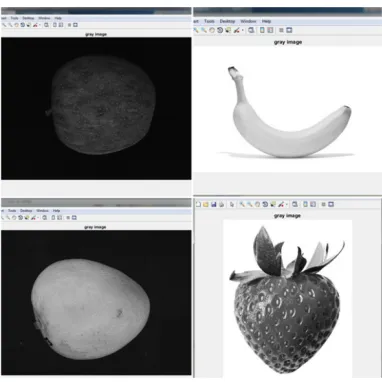Select Zoom In tool in strawberry window
Viewport: 382px width, 382px height.
pos(242,204)
